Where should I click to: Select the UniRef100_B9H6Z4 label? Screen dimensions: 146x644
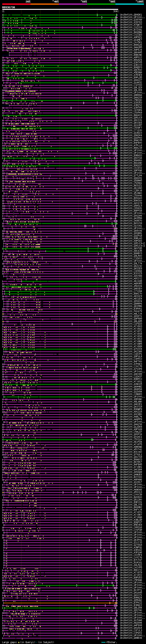[x=131, y=597]
